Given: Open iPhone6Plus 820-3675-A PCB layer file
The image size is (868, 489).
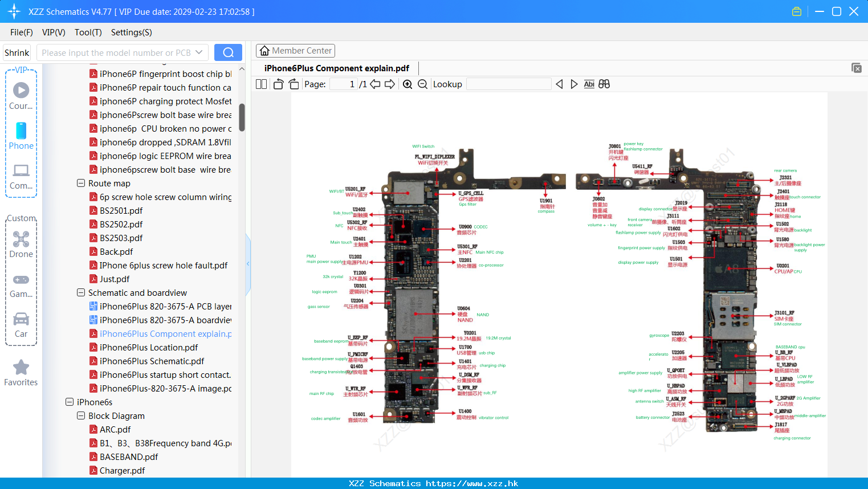Looking at the screenshot, I should point(160,307).
